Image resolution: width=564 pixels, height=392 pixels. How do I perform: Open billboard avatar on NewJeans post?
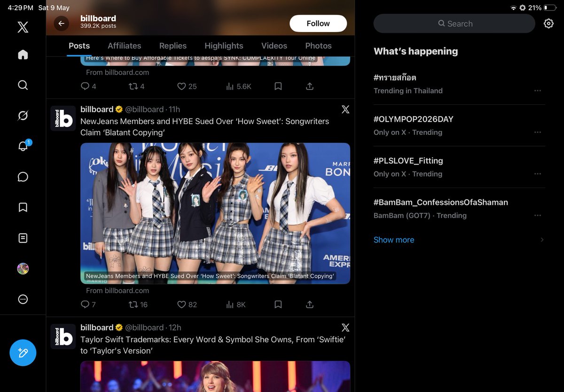click(x=63, y=118)
